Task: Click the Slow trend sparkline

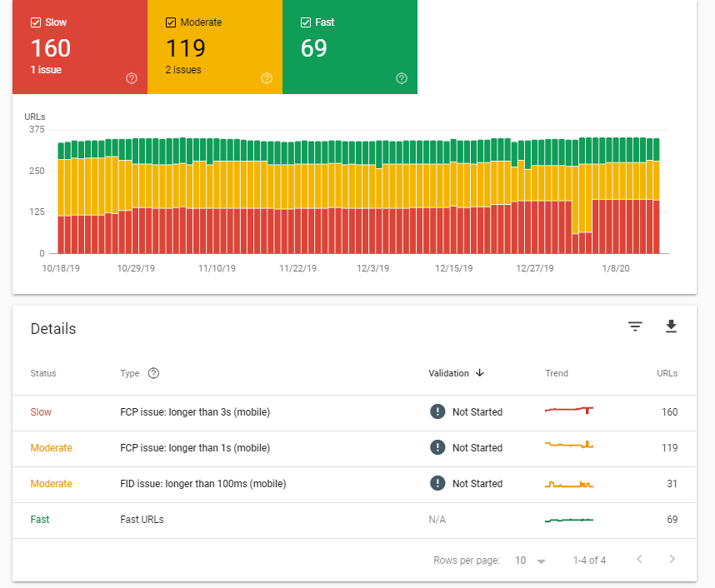Action: [x=568, y=411]
